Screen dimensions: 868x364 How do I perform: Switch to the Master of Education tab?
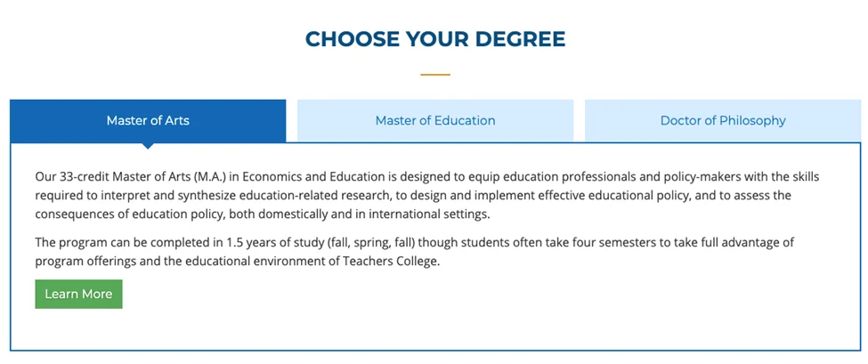click(x=435, y=120)
